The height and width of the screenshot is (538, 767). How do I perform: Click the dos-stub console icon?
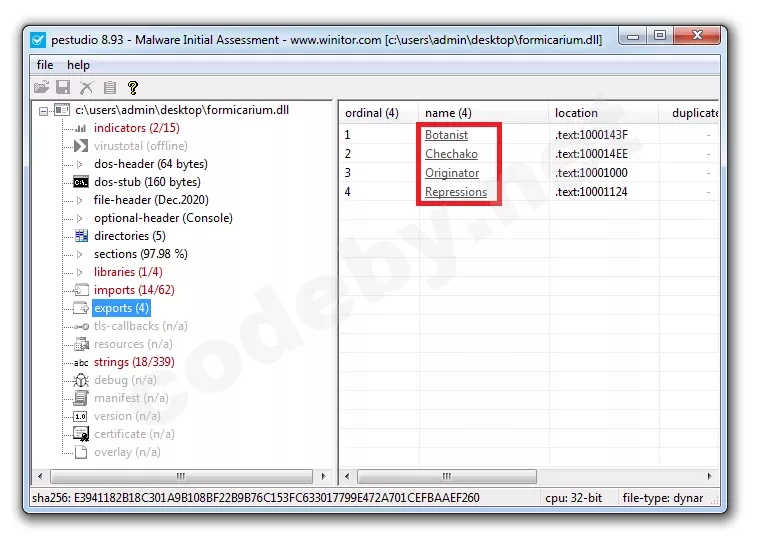click(x=81, y=182)
